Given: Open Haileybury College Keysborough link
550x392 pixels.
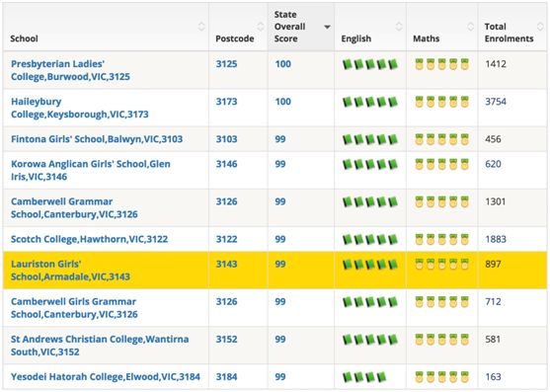Looking at the screenshot, I should click(80, 108).
